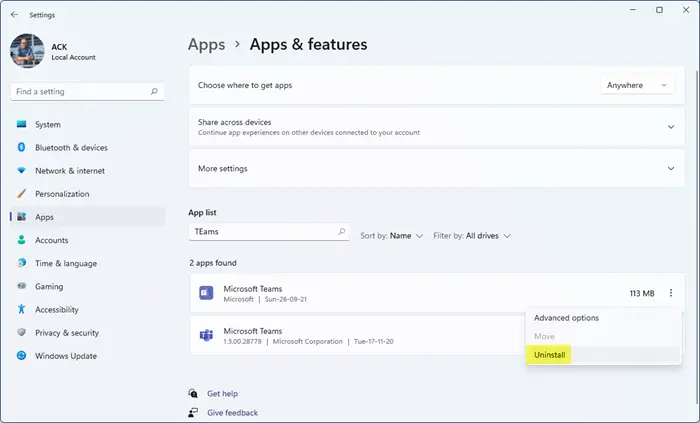The height and width of the screenshot is (423, 700).
Task: Open Filter by All drives dropdown
Action: pos(472,236)
